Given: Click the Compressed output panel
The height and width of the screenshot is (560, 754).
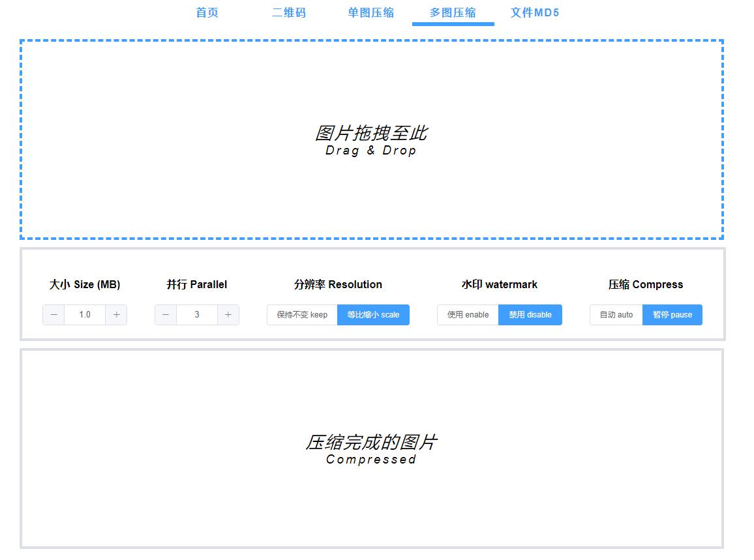Looking at the screenshot, I should [372, 450].
